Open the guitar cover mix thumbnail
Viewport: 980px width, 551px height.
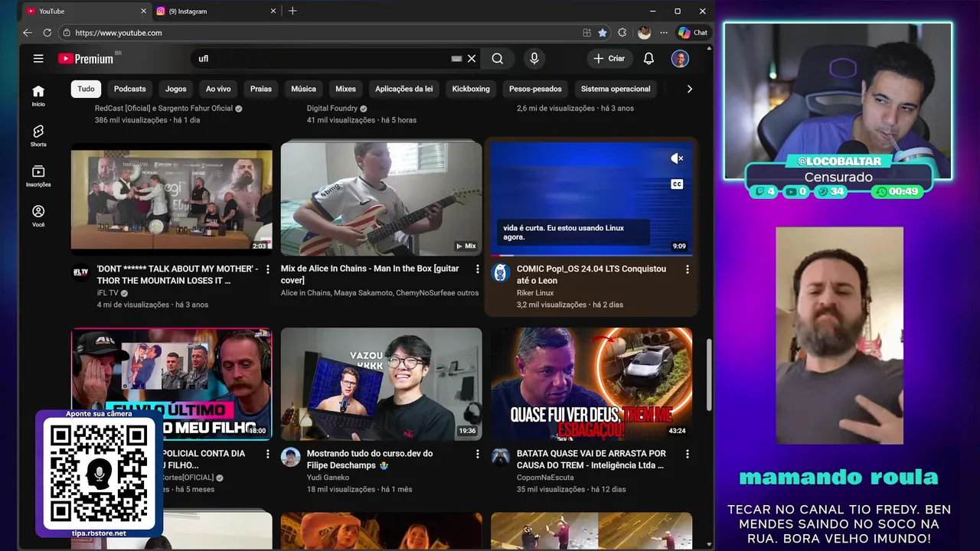click(x=381, y=199)
